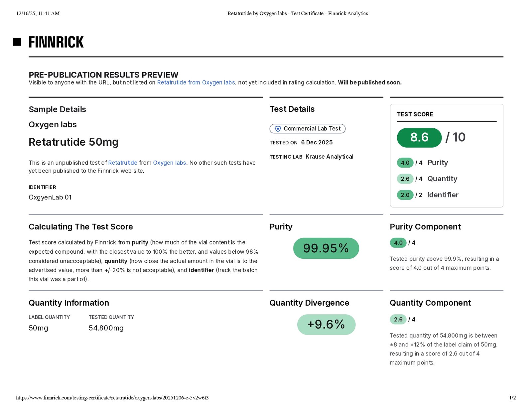Click the 2.6 Quantity badge in Test Score panel
This screenshot has height=411, width=532.
click(x=405, y=179)
